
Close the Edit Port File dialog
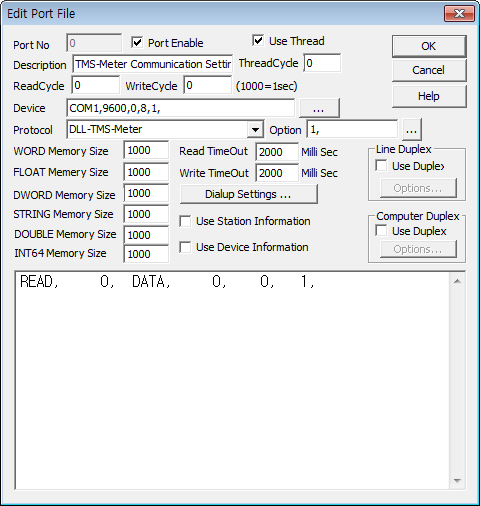tap(459, 14)
